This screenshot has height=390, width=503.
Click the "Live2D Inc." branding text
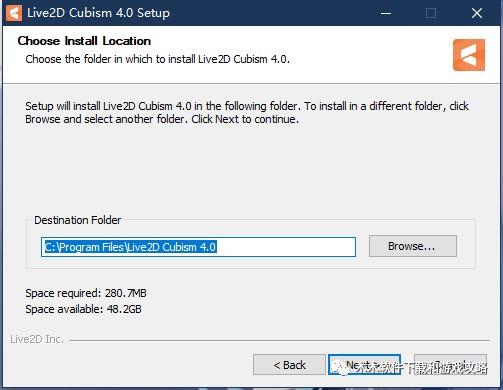click(x=37, y=339)
